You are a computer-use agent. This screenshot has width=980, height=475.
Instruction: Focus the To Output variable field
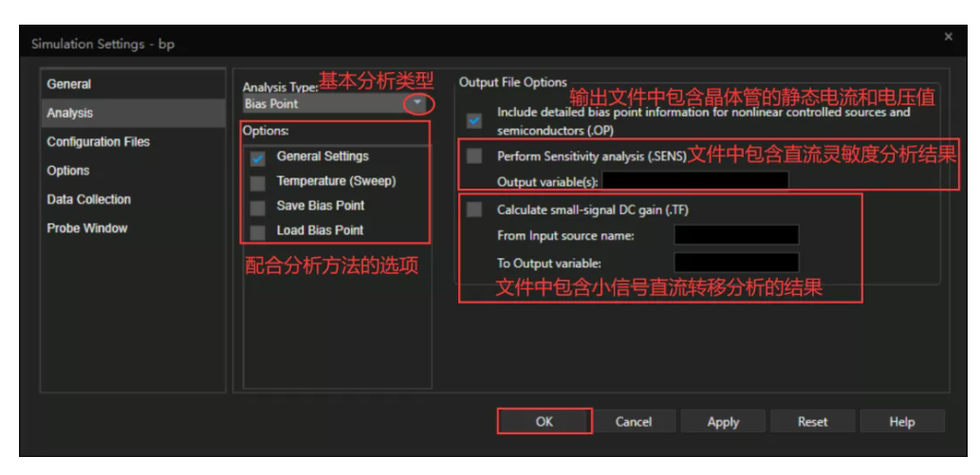736,263
